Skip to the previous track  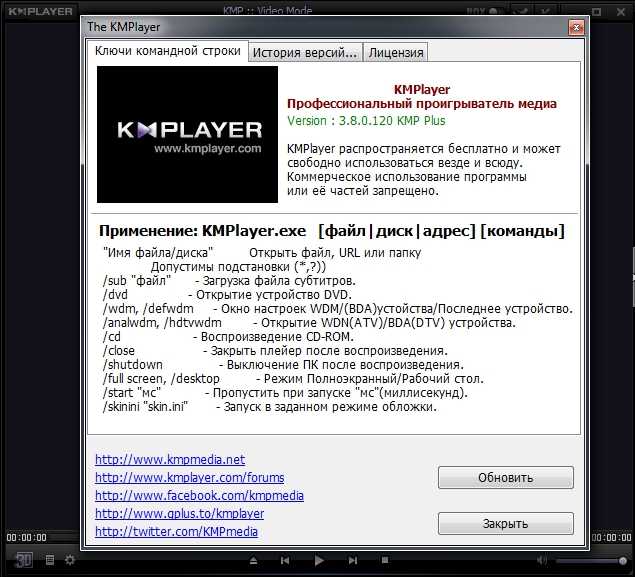point(285,560)
